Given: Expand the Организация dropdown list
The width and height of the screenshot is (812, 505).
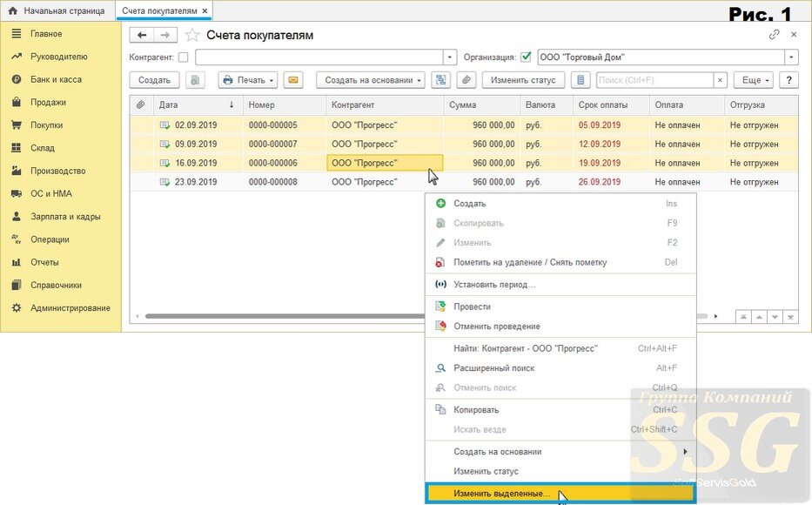Looking at the screenshot, I should 791,57.
